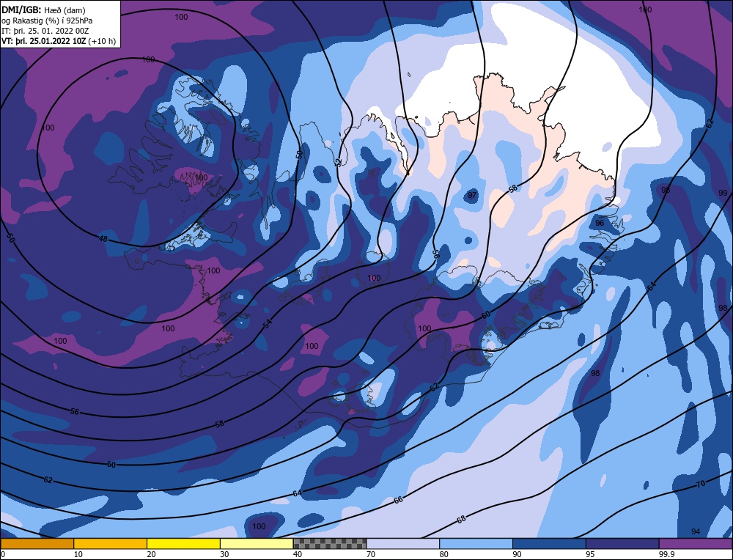Click the legend tick label '70'
This screenshot has height=560, width=733.
click(x=371, y=554)
